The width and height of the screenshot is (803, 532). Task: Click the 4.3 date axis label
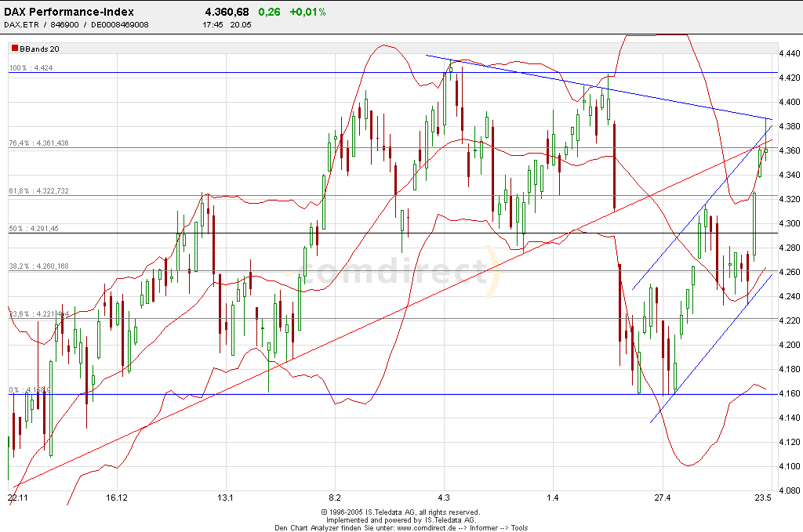coord(444,498)
